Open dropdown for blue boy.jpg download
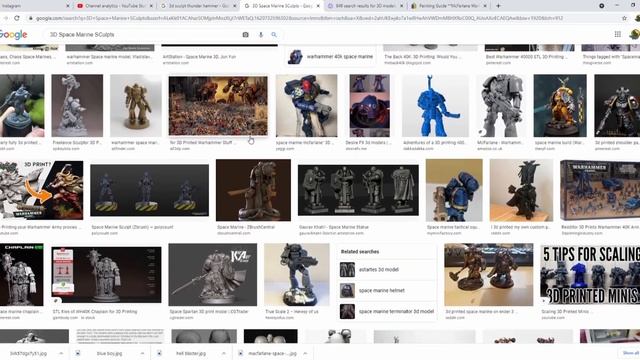Viewport: 640px width, 360px height. click(x=142, y=353)
